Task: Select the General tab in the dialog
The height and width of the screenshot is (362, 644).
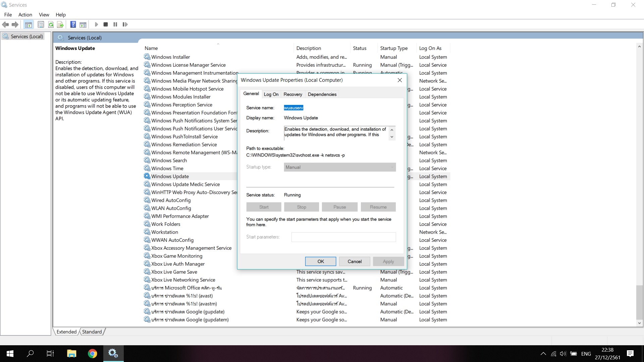Action: [251, 94]
